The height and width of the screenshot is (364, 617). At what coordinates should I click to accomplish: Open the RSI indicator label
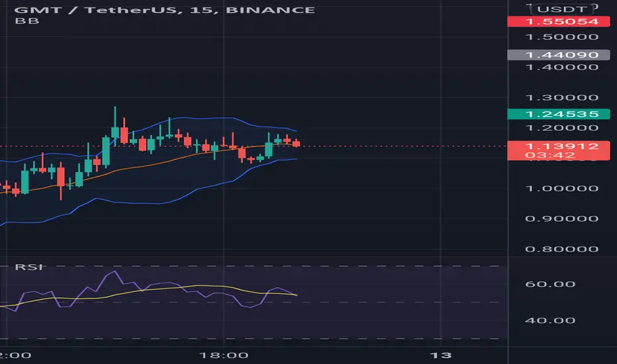pos(28,267)
